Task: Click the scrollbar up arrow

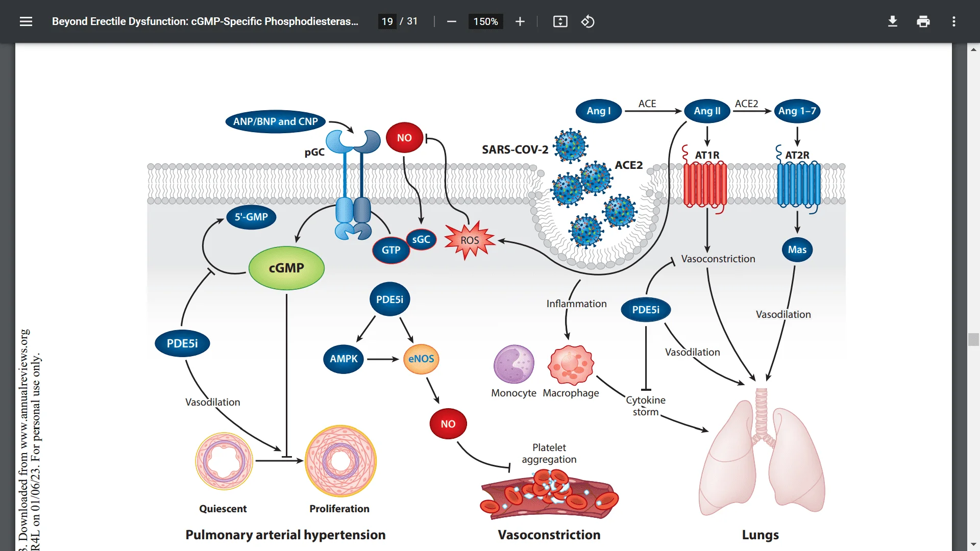Action: [x=973, y=49]
